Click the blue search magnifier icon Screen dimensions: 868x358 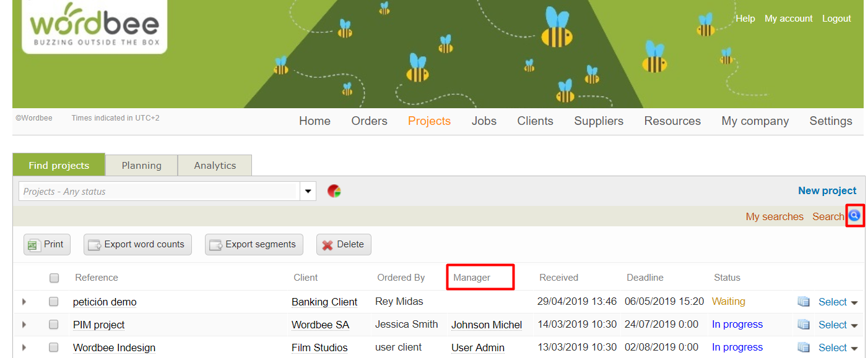pos(854,216)
